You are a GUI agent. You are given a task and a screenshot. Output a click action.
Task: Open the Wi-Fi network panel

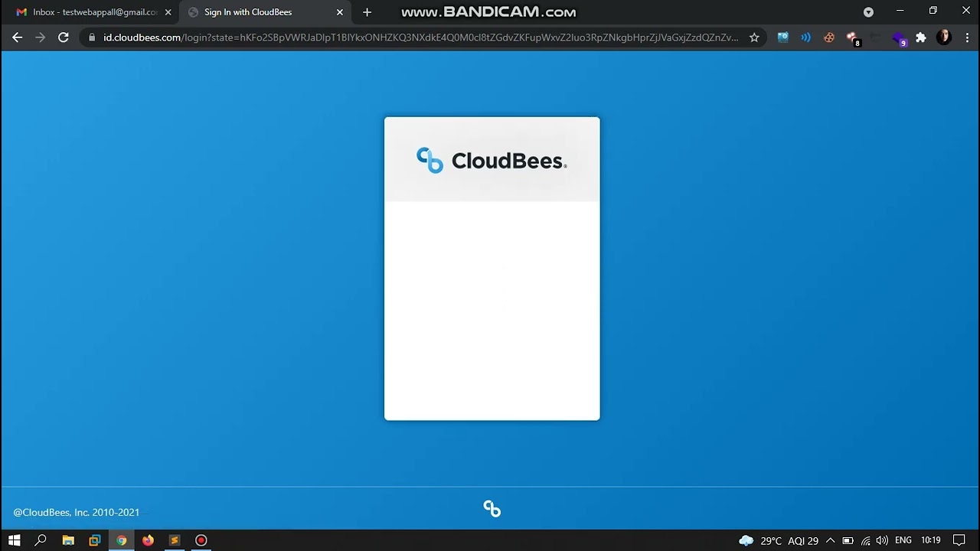[x=866, y=540]
